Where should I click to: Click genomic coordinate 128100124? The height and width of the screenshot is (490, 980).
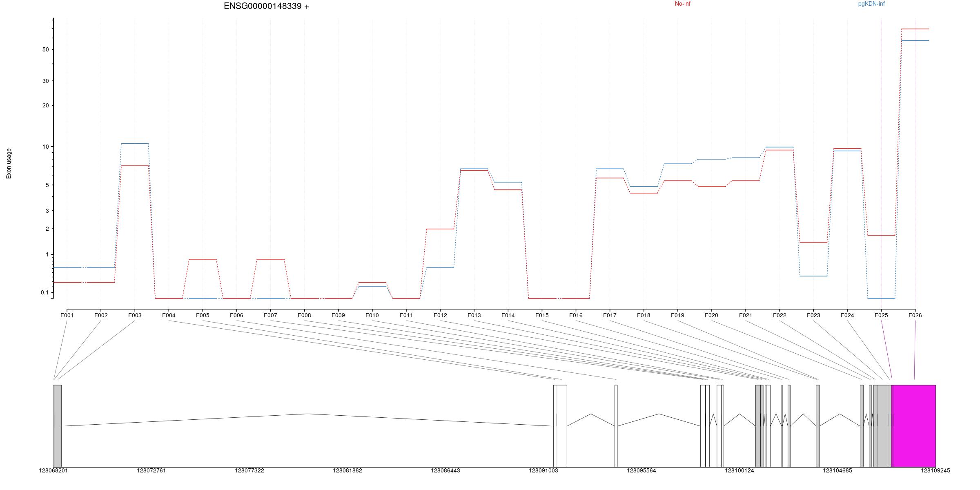point(739,470)
